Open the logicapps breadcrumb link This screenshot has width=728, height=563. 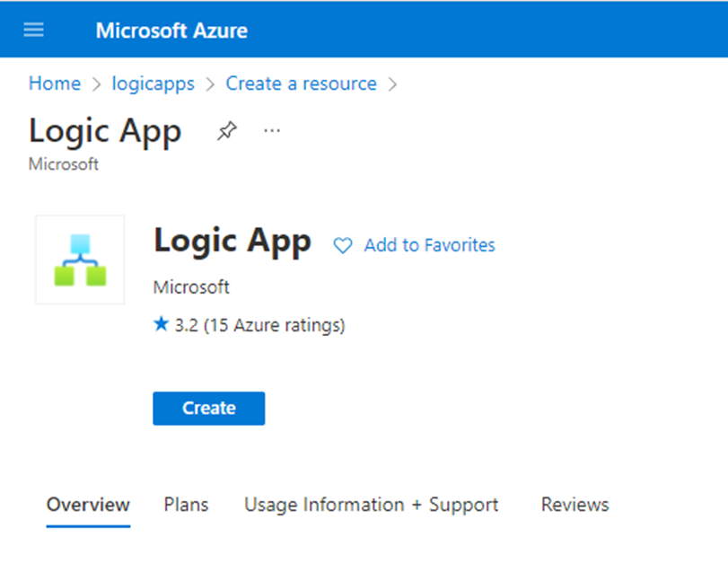153,84
